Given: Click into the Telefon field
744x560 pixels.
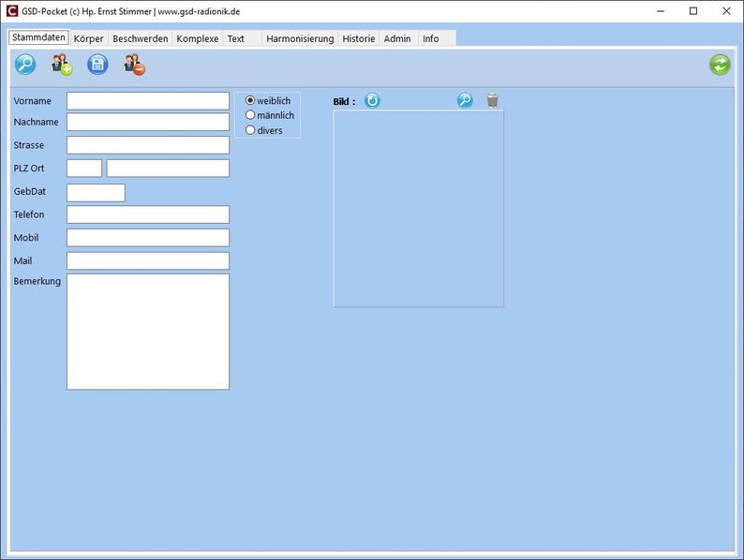Looking at the screenshot, I should point(148,214).
